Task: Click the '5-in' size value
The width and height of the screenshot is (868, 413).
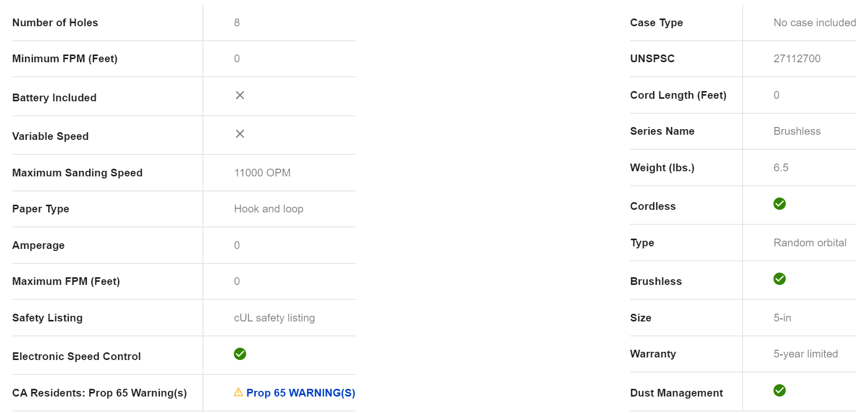Action: [x=782, y=318]
